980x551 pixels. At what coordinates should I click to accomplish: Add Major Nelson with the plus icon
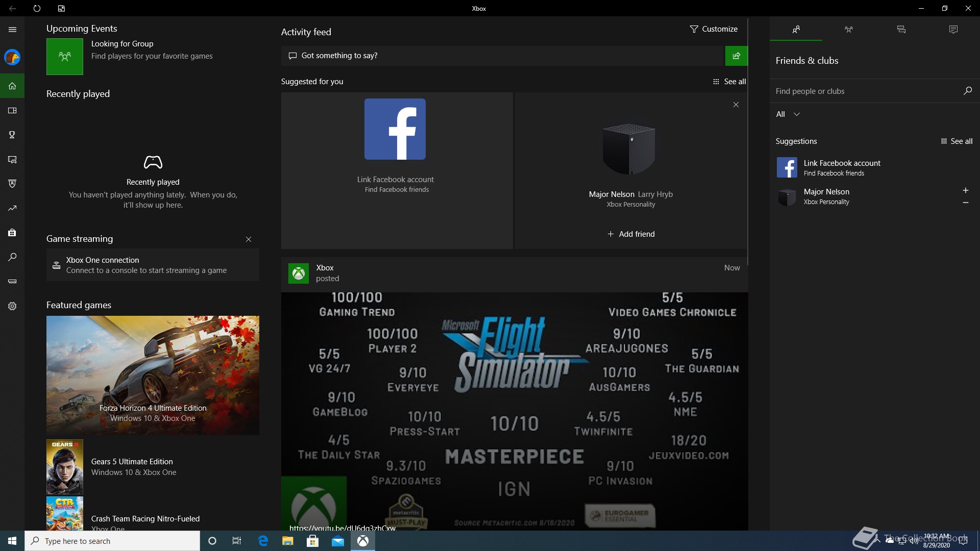coord(965,190)
